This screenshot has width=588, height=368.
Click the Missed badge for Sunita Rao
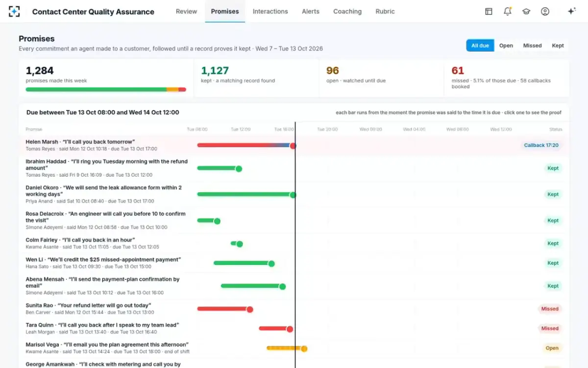(549, 309)
